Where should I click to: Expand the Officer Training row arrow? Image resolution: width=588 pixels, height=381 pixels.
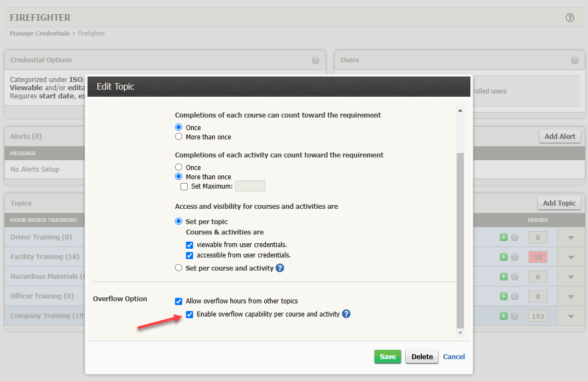point(570,297)
